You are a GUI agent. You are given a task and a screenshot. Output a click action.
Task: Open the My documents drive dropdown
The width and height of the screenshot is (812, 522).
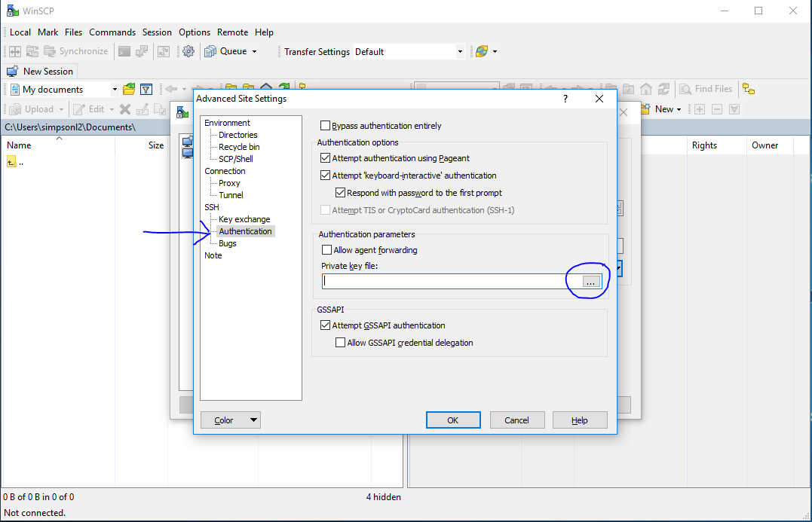click(x=115, y=90)
